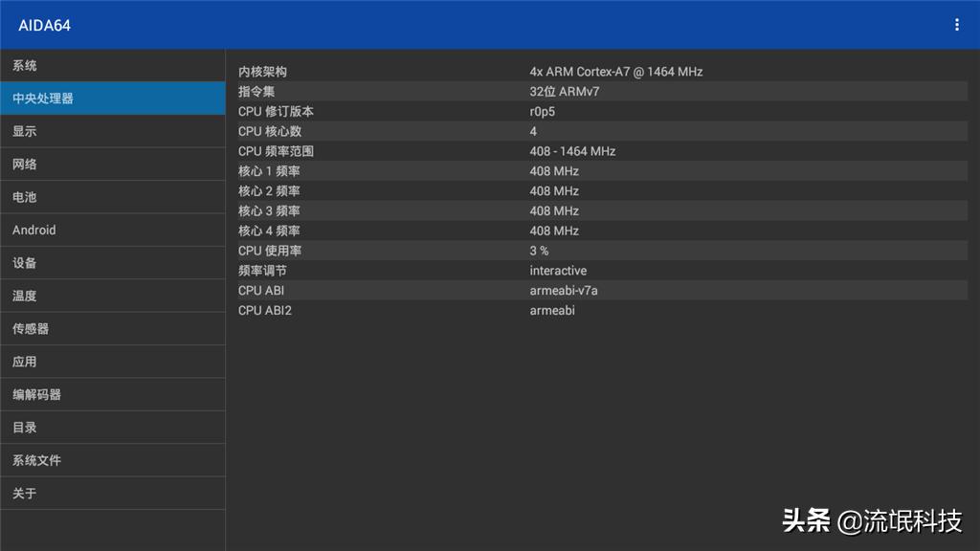Screen dimensions: 980x551
Task: Open the 传感器 (Sensors) section
Action: point(113,328)
